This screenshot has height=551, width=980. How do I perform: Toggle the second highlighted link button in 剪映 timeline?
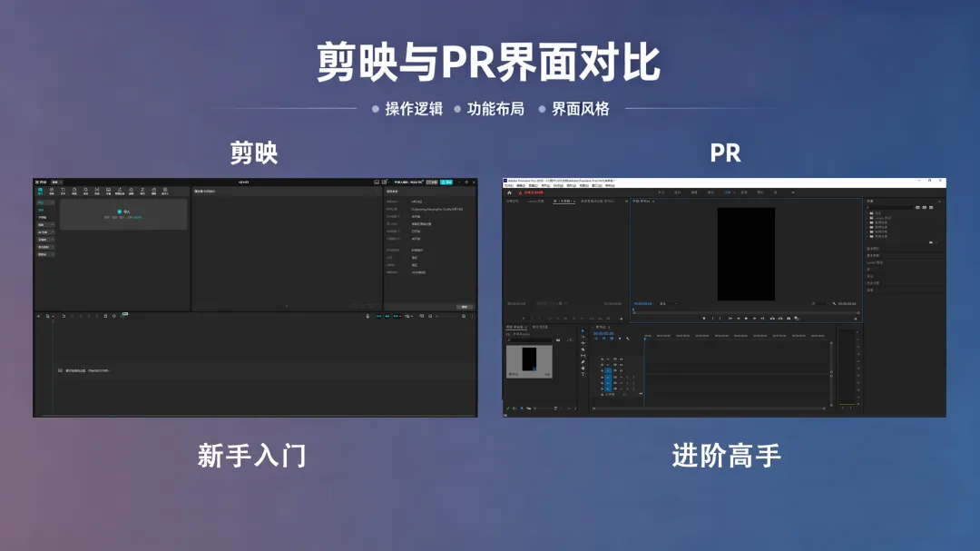[x=387, y=316]
